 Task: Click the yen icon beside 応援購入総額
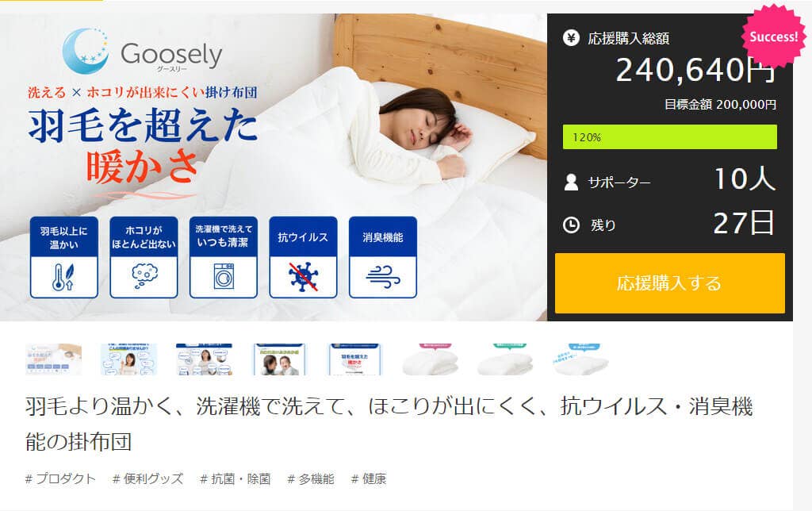coord(571,38)
